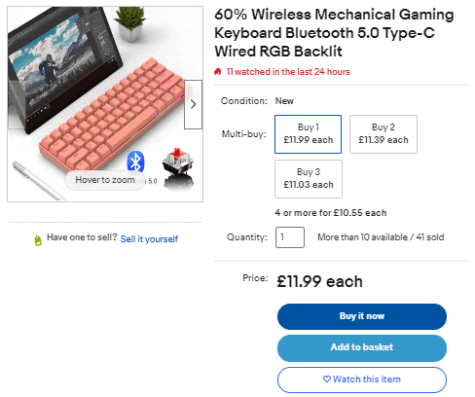Image resolution: width=475 pixels, height=397 pixels.
Task: Click the blue Bluetooth logo in the product image
Action: (136, 161)
